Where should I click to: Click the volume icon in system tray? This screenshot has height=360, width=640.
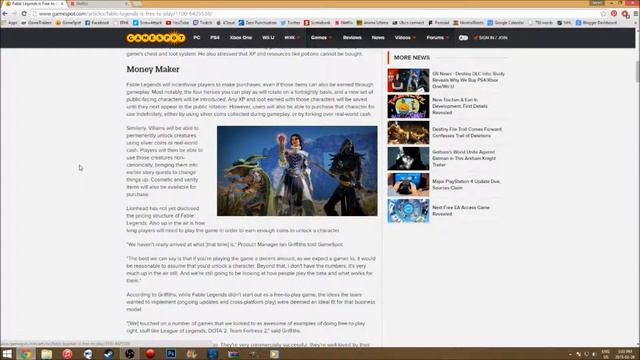594,354
